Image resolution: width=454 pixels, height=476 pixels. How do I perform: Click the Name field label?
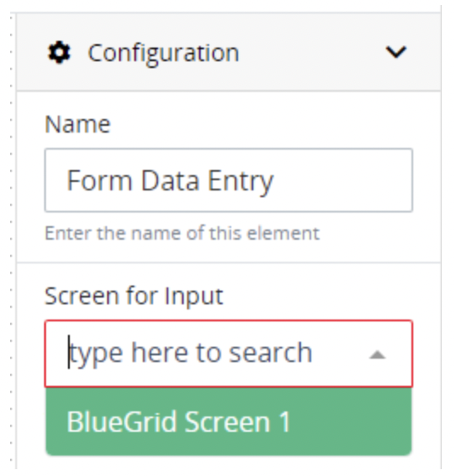77,124
